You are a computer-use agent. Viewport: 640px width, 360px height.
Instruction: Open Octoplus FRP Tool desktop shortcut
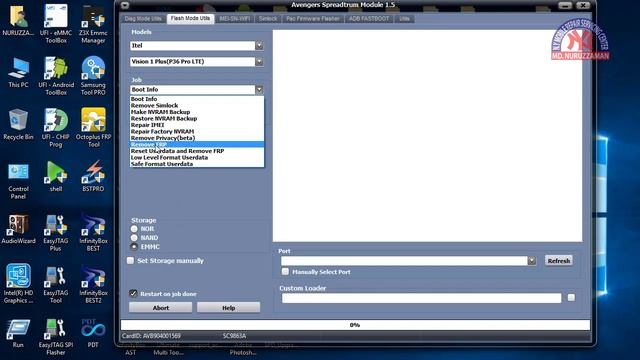click(93, 128)
